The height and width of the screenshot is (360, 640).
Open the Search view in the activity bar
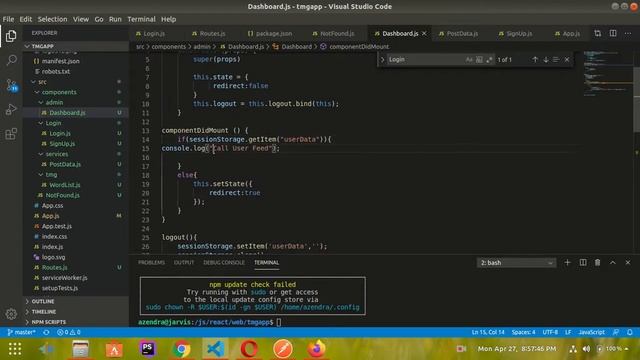pos(11,60)
